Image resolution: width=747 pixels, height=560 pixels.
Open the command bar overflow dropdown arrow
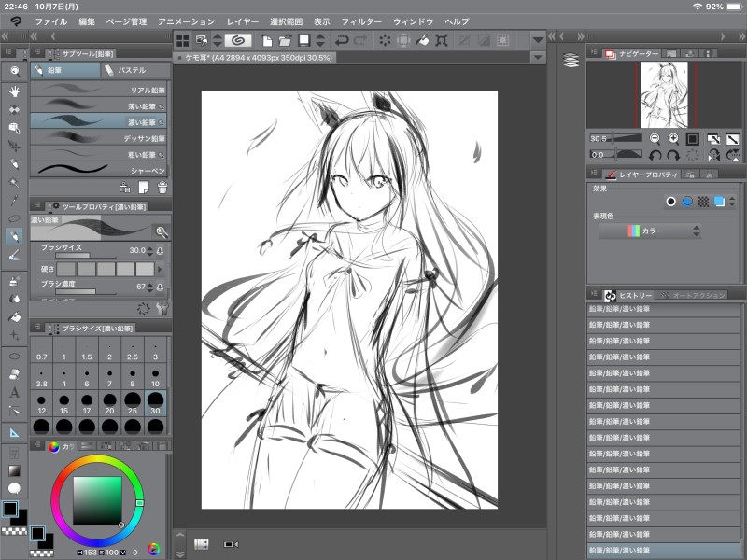coord(538,40)
